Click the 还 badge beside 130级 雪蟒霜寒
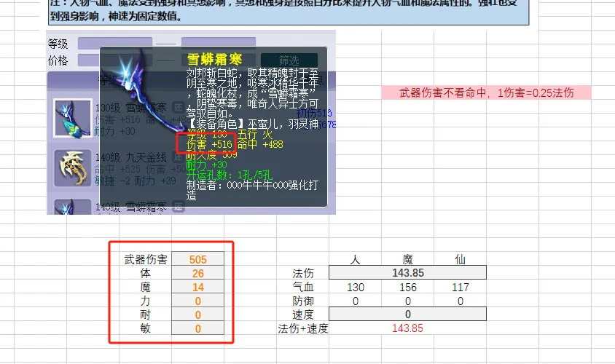 click(179, 107)
